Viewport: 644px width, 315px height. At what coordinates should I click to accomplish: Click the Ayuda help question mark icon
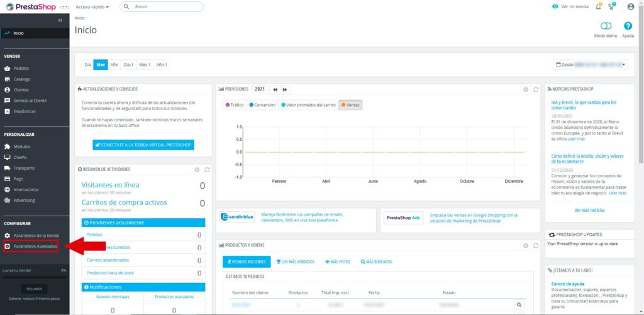[628, 26]
